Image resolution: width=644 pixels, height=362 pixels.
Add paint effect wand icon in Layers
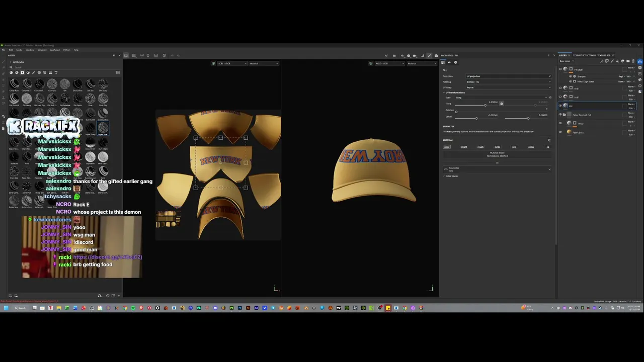[x=602, y=61]
